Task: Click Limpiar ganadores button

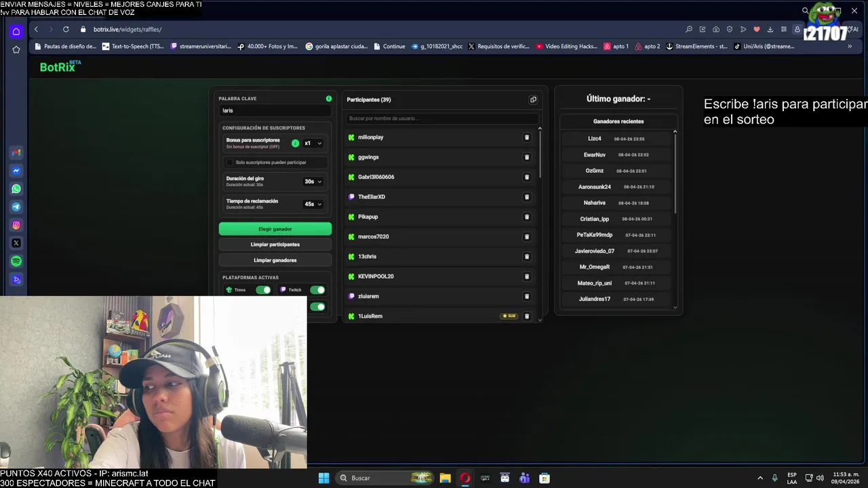Action: click(275, 260)
